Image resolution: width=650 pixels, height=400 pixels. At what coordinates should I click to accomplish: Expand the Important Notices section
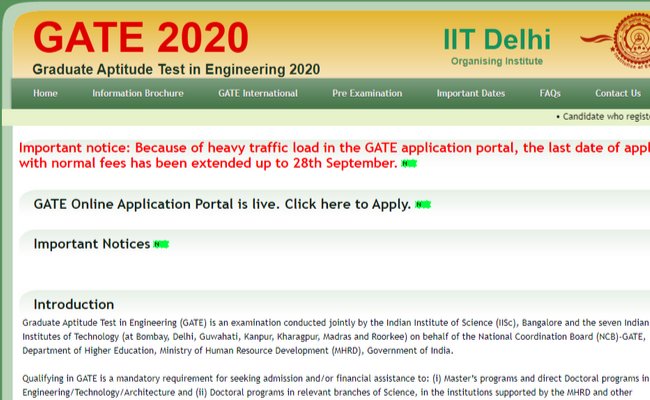click(x=91, y=244)
